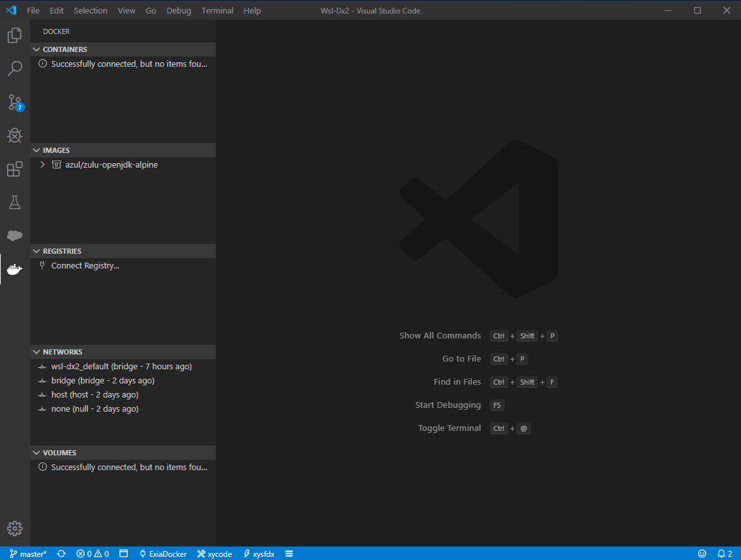Click VS Code logo in title bar
This screenshot has height=560, width=741.
tap(11, 10)
